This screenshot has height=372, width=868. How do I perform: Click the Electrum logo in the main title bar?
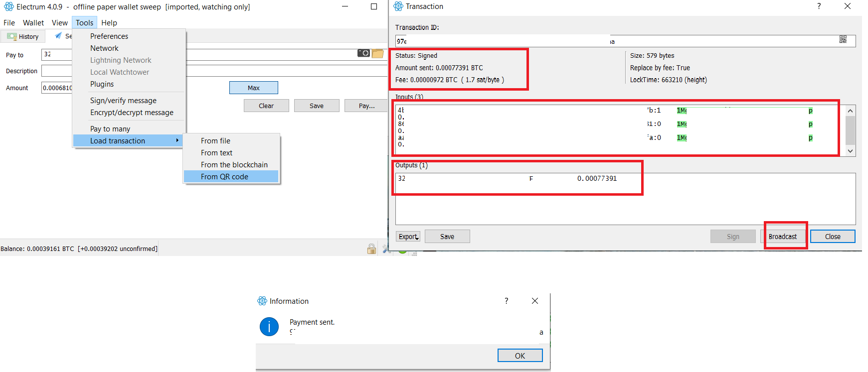(8, 6)
